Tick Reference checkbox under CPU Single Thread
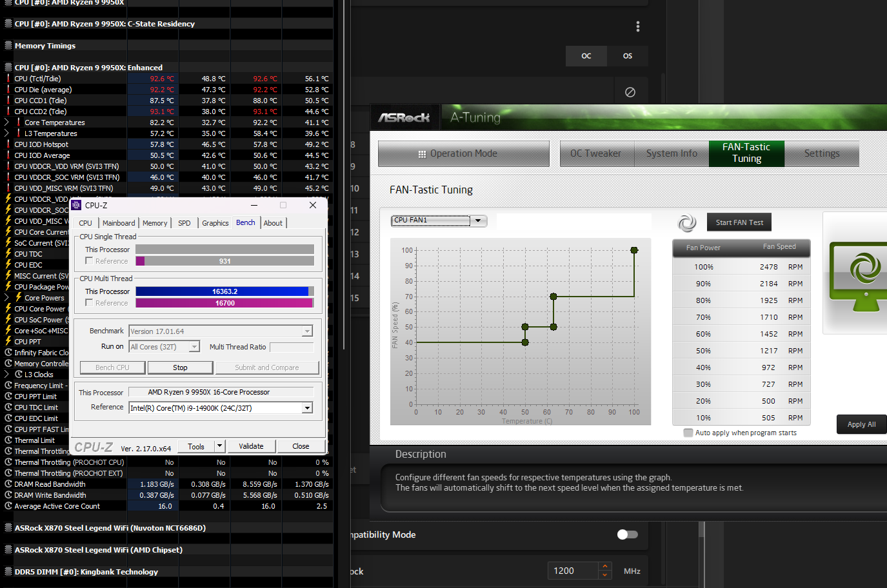This screenshot has width=887, height=588. pyautogui.click(x=89, y=261)
